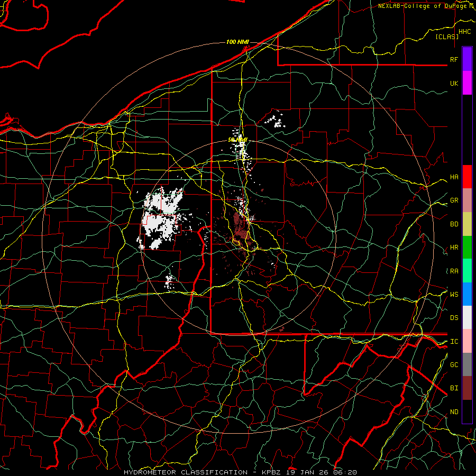The image size is (476, 476).
Task: Click the IC legend label
Action: 454,342
